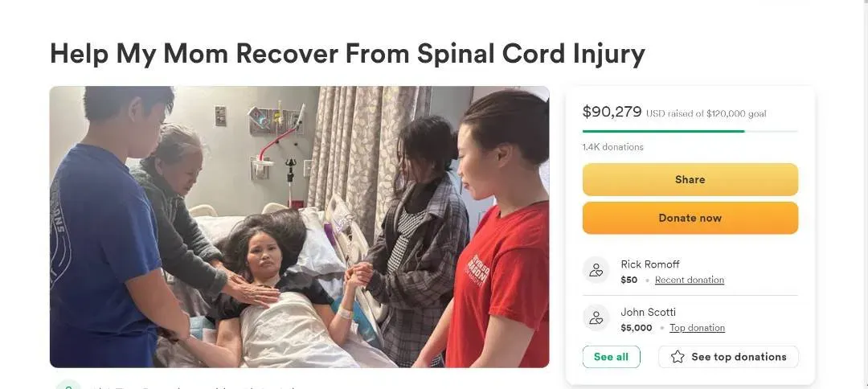Screen dimensions: 868x389
Task: Click the John Scotti donor name
Action: [649, 312]
